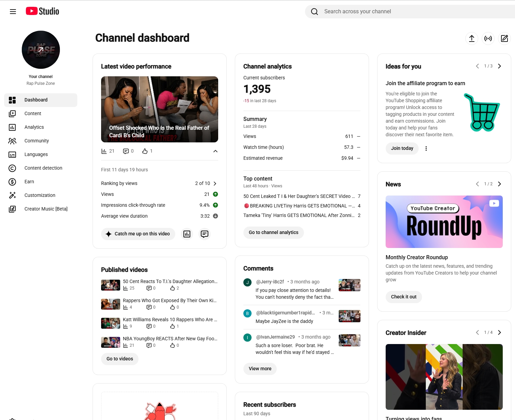The width and height of the screenshot is (515, 420).
Task: Open the Rap Pulse Zone channel avatar
Action: coord(41,50)
